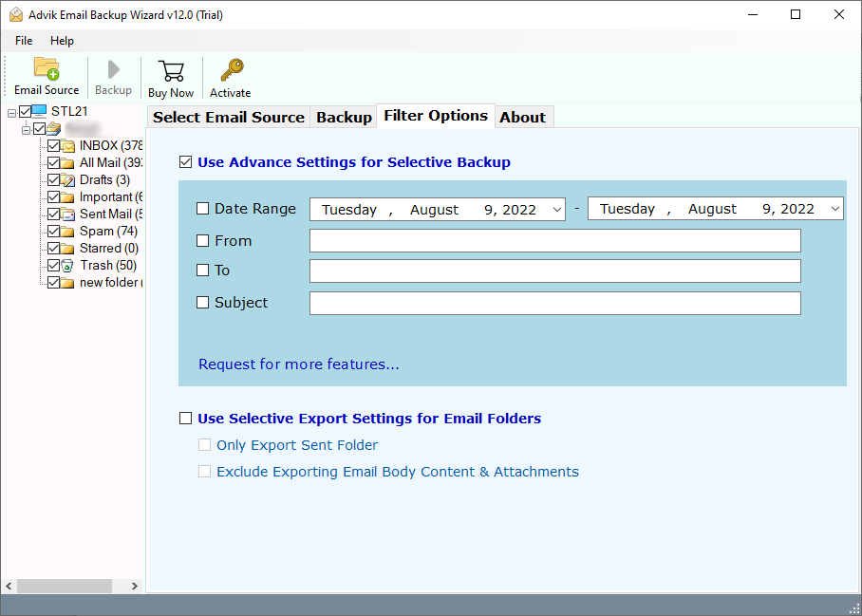
Task: Uncheck the Sent Mail folder checkbox
Action: pyautogui.click(x=54, y=214)
